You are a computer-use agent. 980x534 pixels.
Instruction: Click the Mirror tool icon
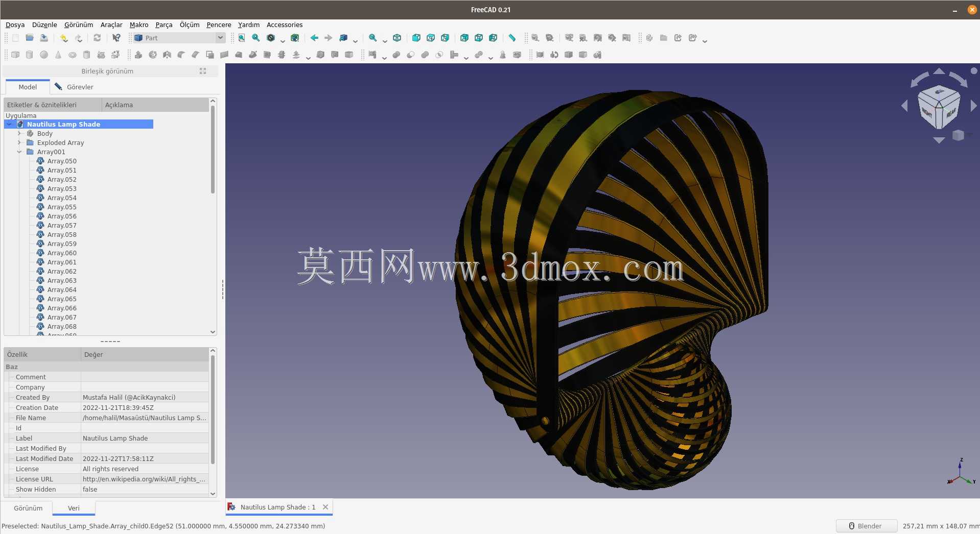tap(167, 55)
